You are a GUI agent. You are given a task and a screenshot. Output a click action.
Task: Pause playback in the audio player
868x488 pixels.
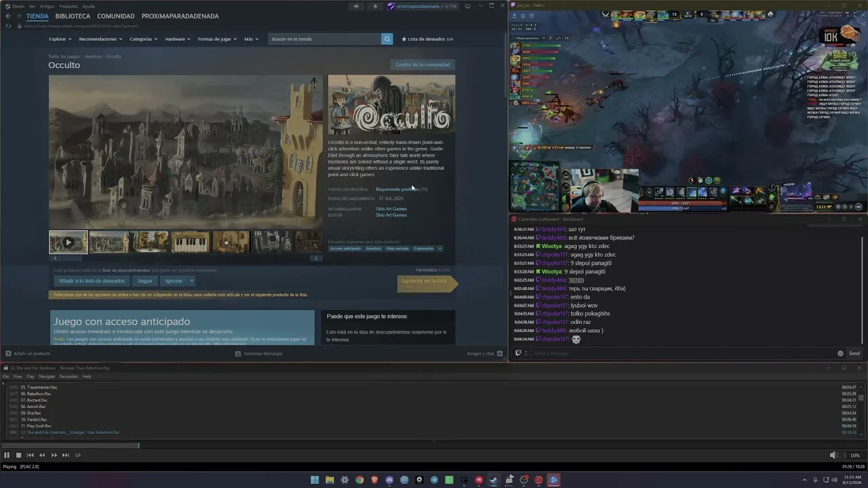(x=7, y=455)
